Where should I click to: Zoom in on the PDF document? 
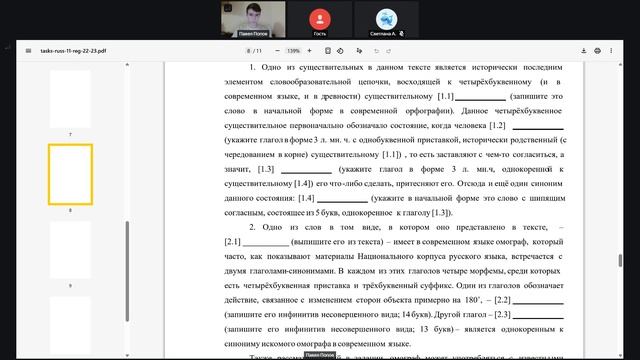pos(309,51)
